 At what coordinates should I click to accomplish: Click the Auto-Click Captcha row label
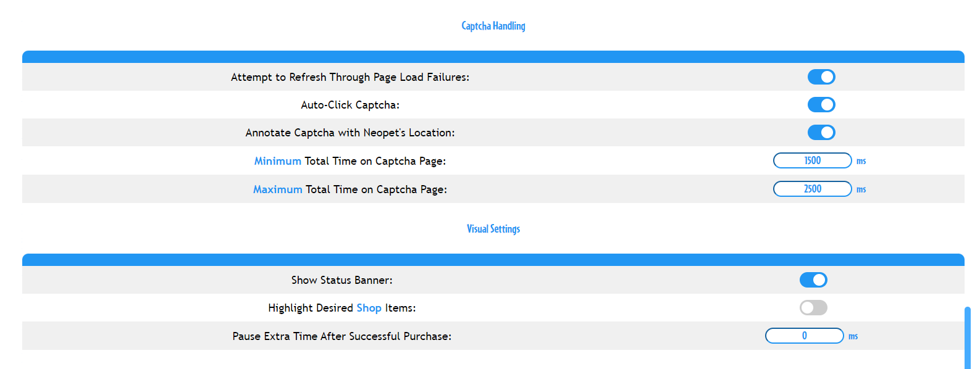[x=350, y=104]
